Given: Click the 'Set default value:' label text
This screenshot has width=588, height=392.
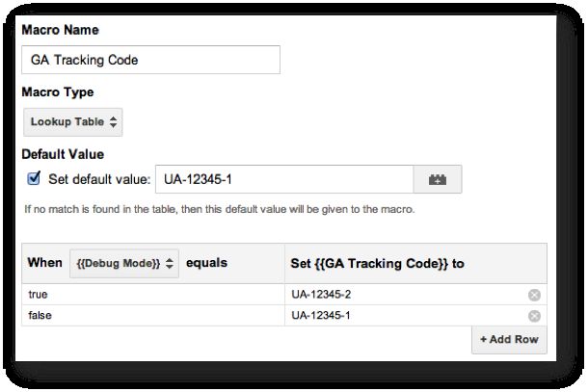Looking at the screenshot, I should (99, 179).
